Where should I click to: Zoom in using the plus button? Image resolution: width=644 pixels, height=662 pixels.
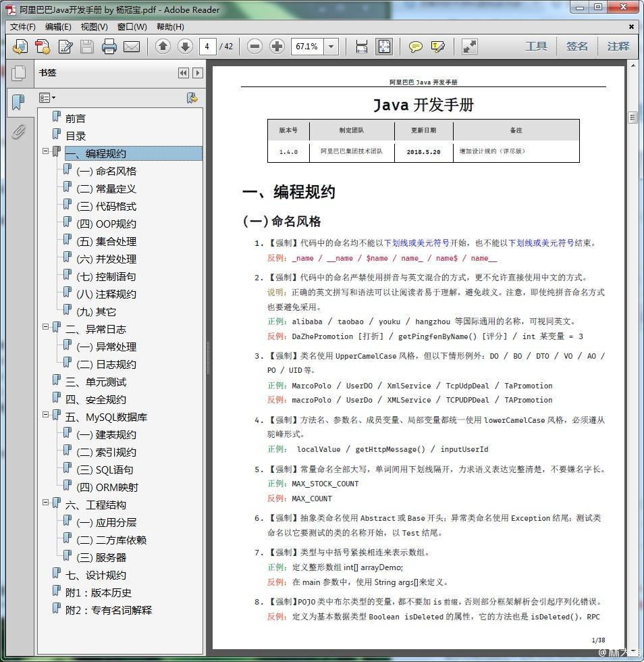point(277,46)
